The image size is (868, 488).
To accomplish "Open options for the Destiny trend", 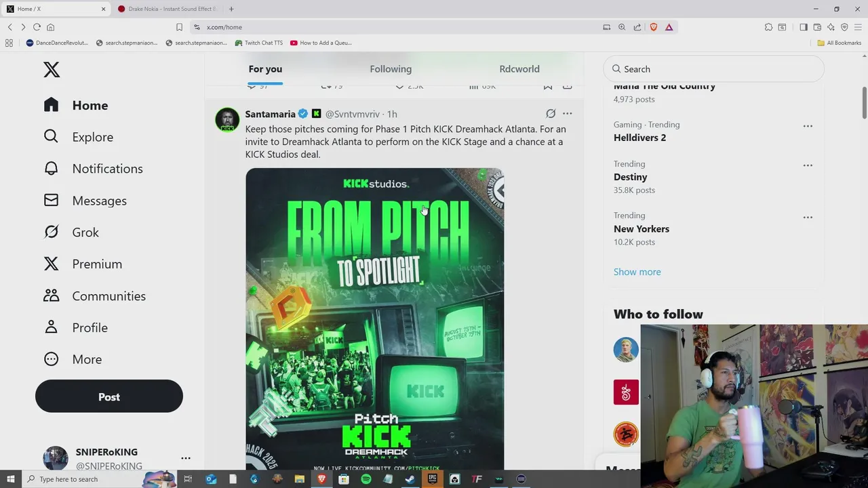I will pyautogui.click(x=808, y=165).
